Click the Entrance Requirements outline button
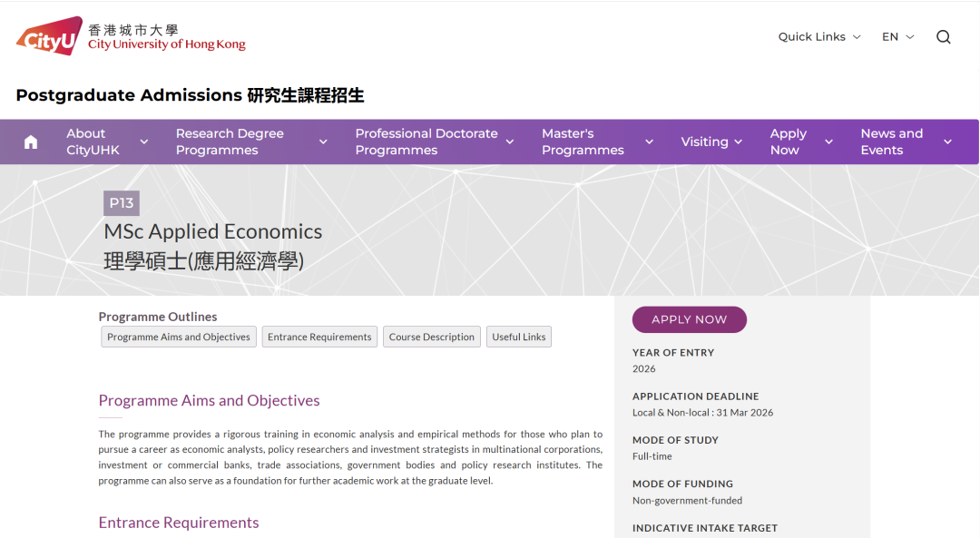980x538 pixels. (x=319, y=337)
